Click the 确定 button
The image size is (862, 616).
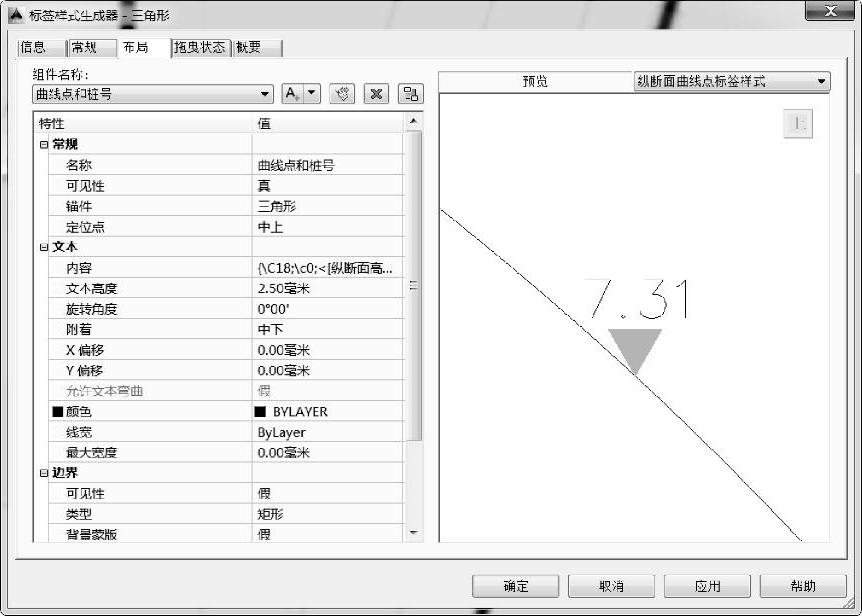point(516,586)
